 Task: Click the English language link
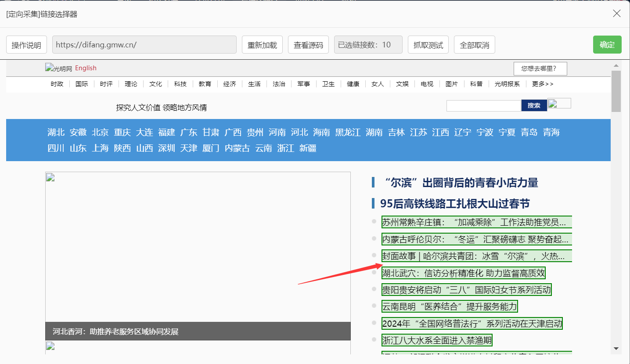click(86, 68)
